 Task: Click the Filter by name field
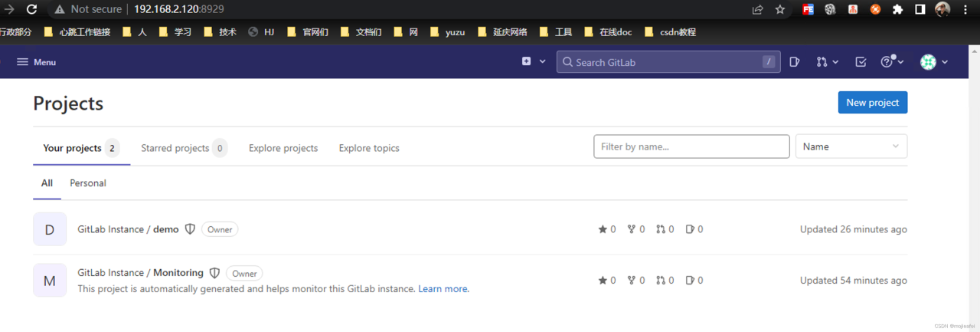[x=691, y=146]
